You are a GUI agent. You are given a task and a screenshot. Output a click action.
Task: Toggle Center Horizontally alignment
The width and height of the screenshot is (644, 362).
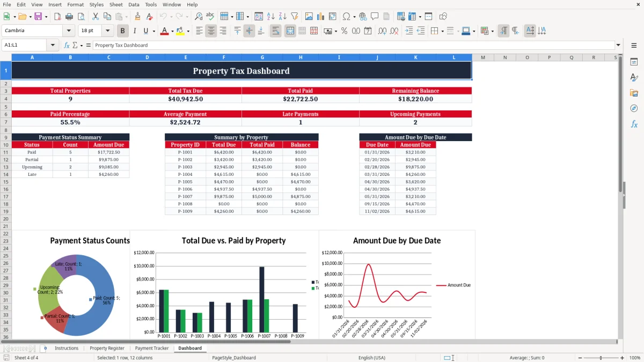tap(211, 31)
